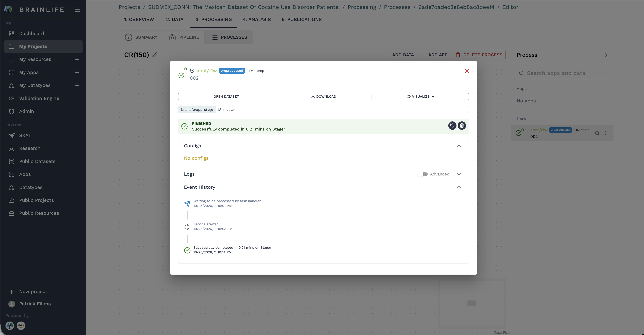Switch to 1. Overview tab
Image resolution: width=644 pixels, height=335 pixels.
[139, 20]
